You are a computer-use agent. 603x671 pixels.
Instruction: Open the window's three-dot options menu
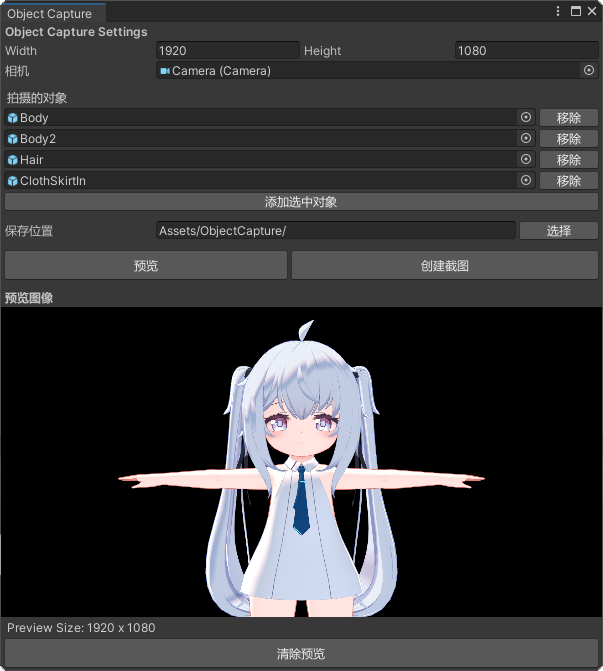point(558,11)
